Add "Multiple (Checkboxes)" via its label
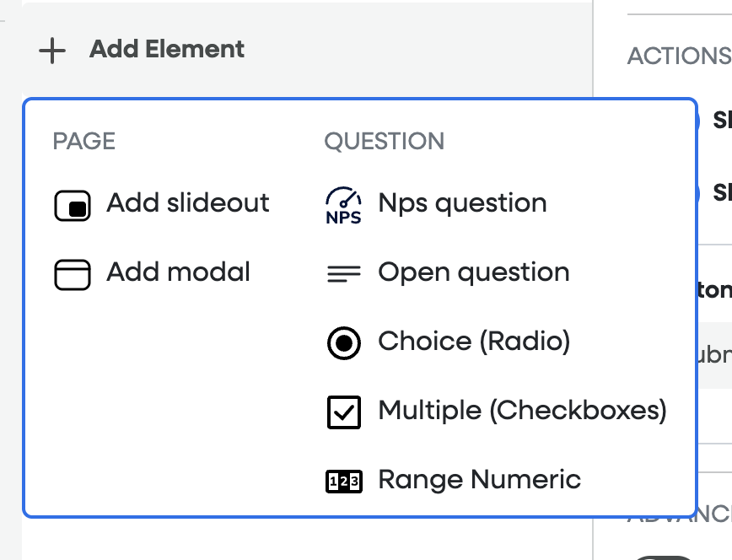The height and width of the screenshot is (560, 732). pyautogui.click(x=522, y=411)
